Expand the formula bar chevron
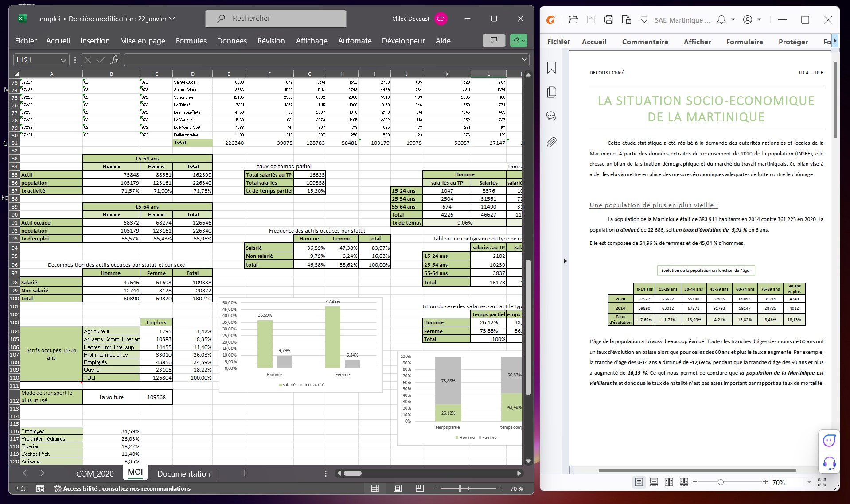This screenshot has height=504, width=850. pos(524,59)
